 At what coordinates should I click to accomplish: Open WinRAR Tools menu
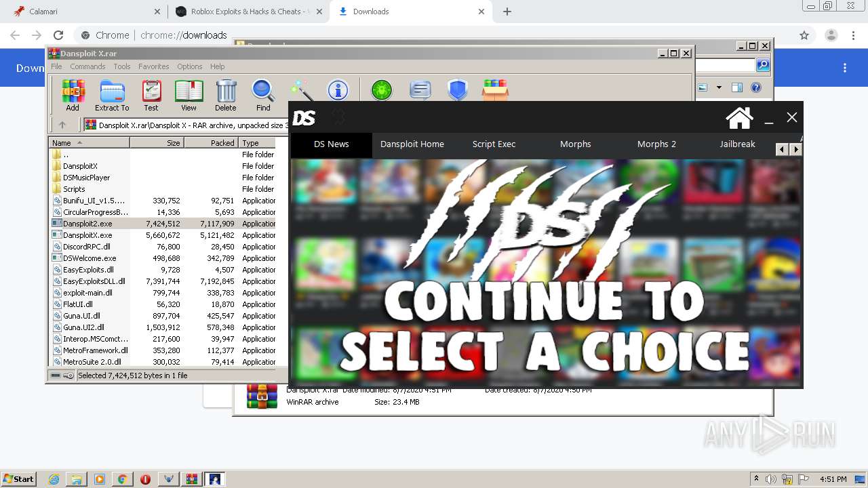[122, 66]
